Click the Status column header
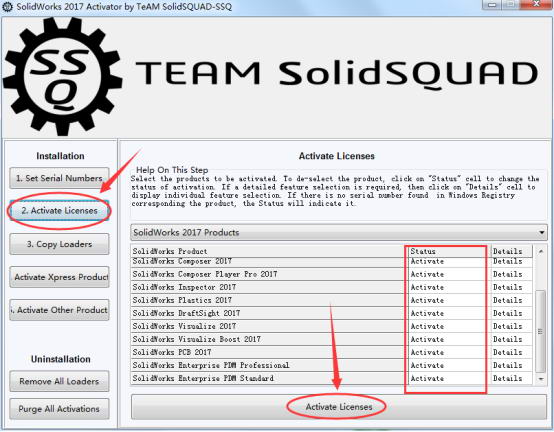 pos(449,251)
